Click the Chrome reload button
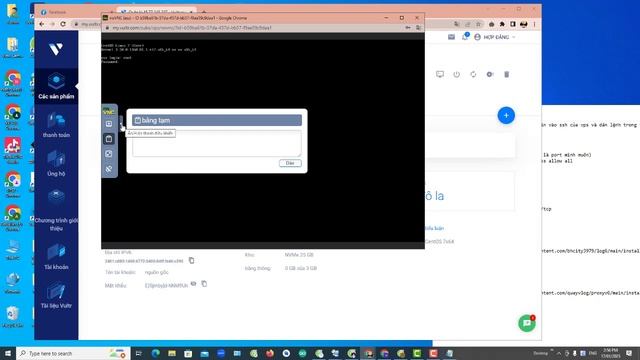The height and width of the screenshot is (360, 640). click(x=63, y=24)
